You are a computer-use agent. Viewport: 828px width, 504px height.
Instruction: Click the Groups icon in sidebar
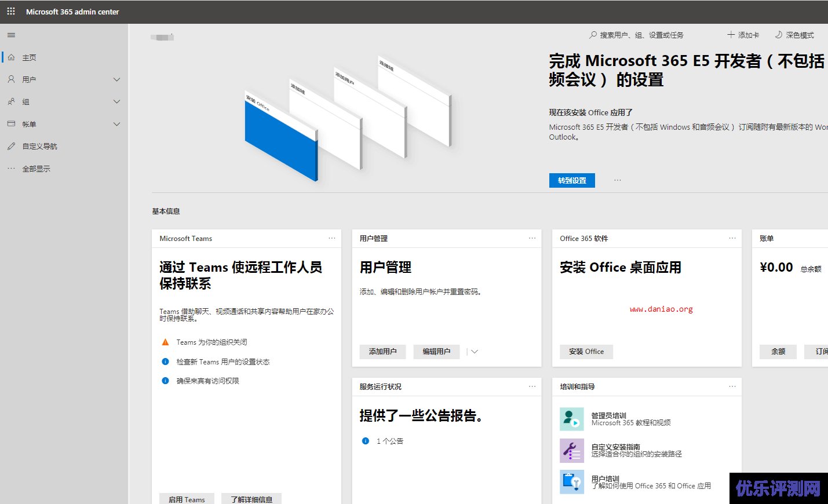click(11, 101)
